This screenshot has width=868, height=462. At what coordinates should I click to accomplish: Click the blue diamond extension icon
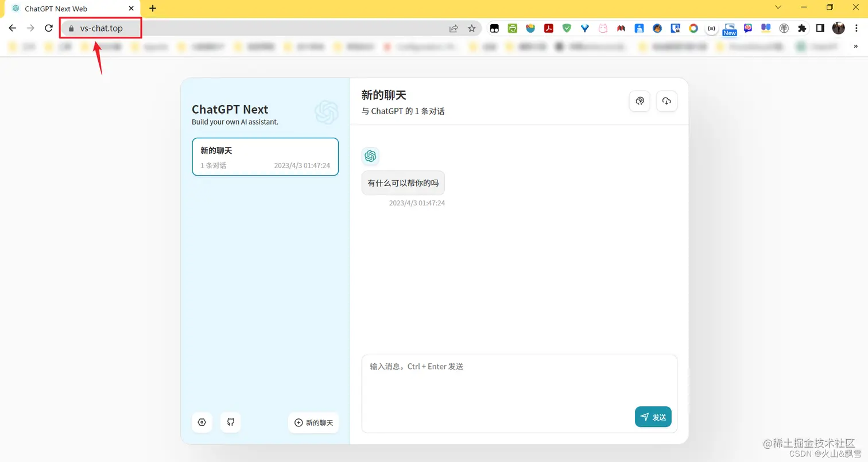(585, 28)
